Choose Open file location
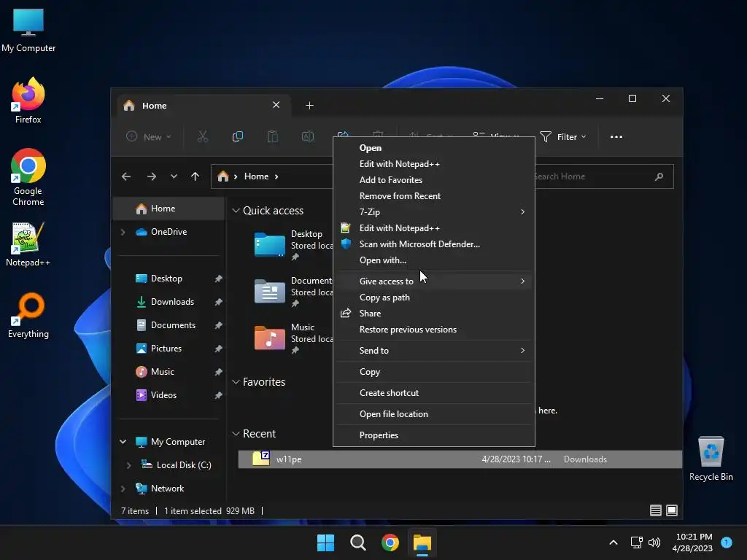Image resolution: width=747 pixels, height=560 pixels. pos(433,414)
